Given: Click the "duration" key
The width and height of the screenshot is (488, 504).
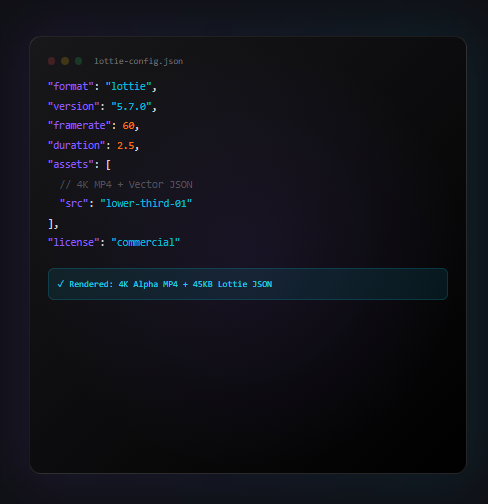Looking at the screenshot, I should [x=76, y=146].
